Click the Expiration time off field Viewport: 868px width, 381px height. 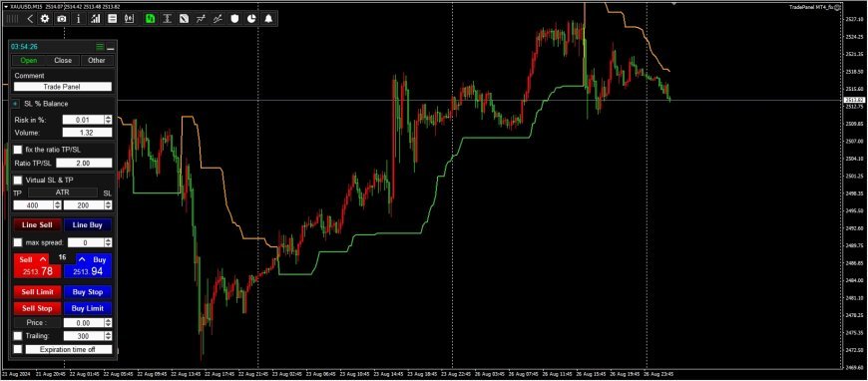68,350
